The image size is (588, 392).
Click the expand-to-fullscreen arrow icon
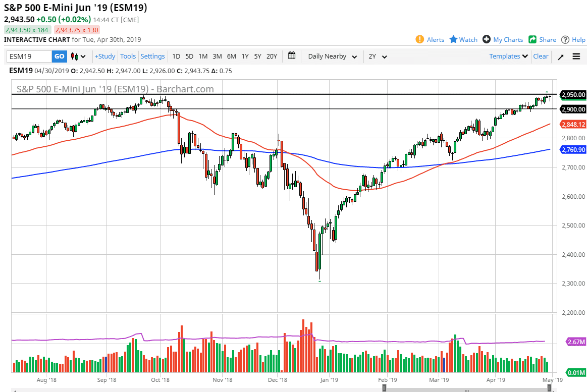click(x=560, y=57)
